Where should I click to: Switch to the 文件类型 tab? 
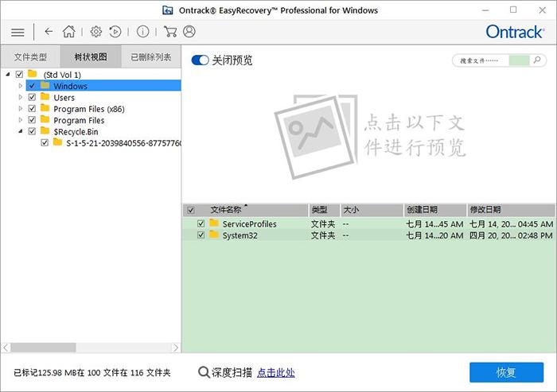click(30, 56)
